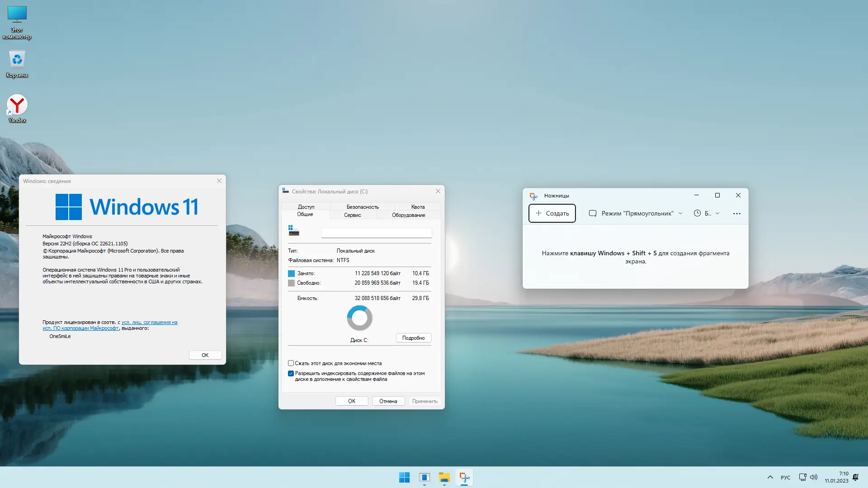Open the Windows Start button on the taskbar
This screenshot has height=488, width=868.
404,477
